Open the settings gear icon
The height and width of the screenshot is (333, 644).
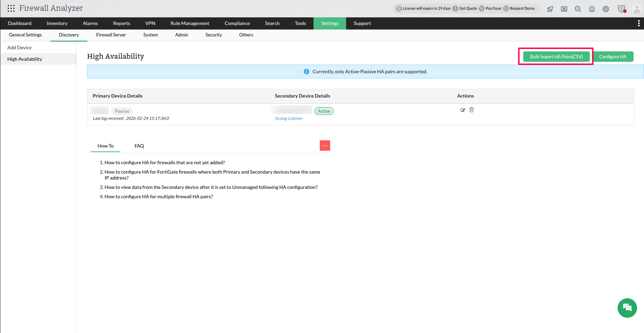click(606, 9)
